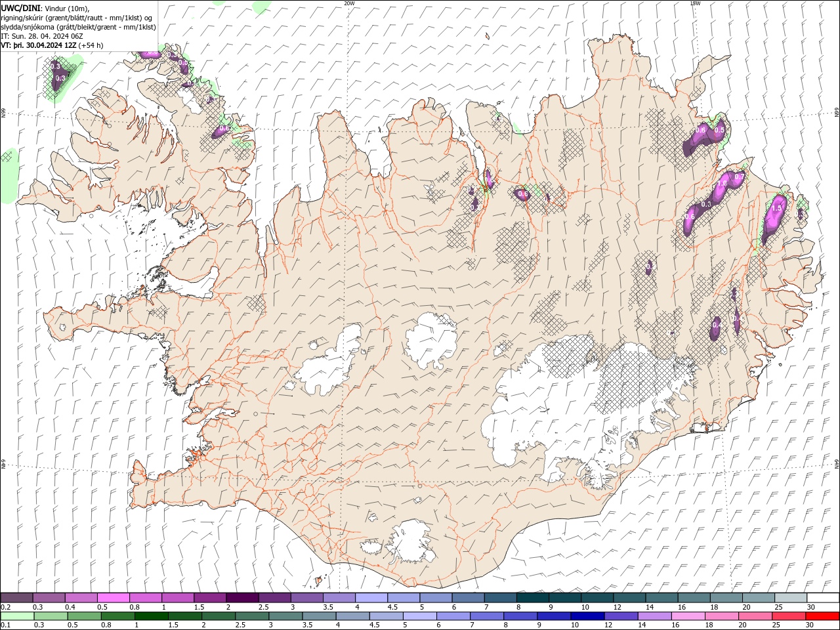This screenshot has width=840, height=630.
Task: Select light pink swatch at 16 in bottom row
Action: (688, 616)
